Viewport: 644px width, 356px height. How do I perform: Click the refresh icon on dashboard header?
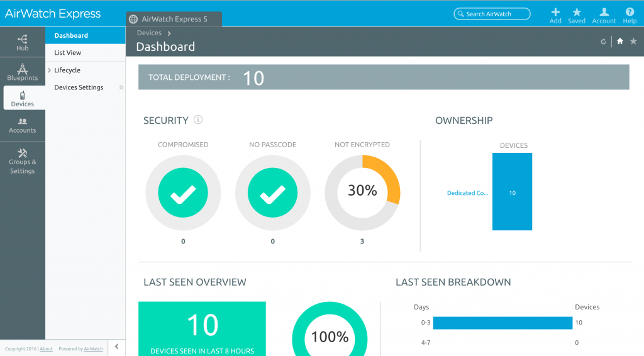(603, 42)
